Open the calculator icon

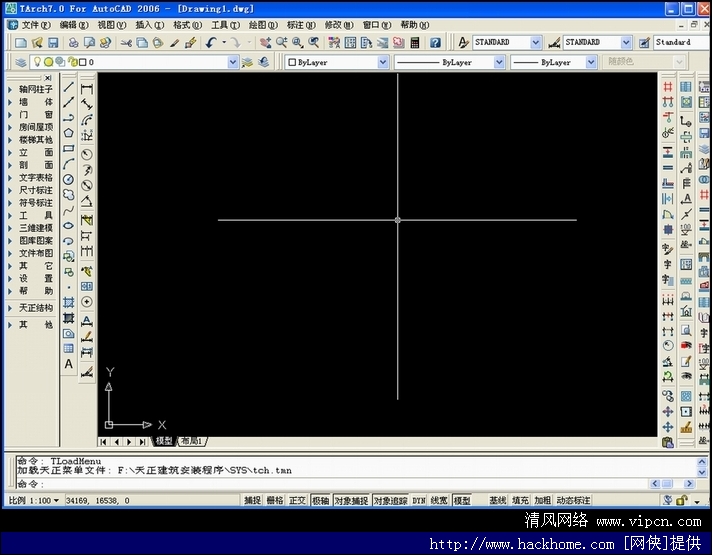[415, 43]
